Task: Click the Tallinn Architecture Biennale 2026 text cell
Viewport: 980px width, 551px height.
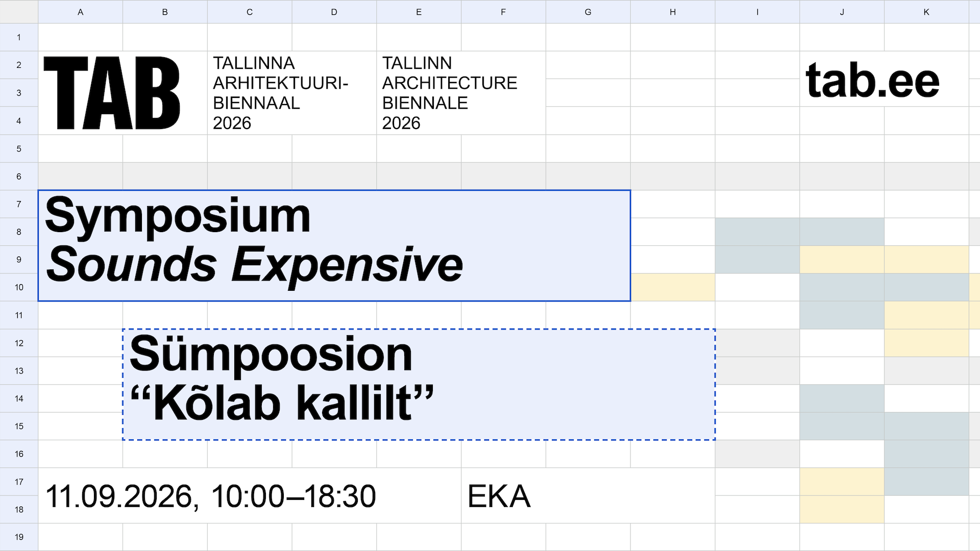Action: 461,93
